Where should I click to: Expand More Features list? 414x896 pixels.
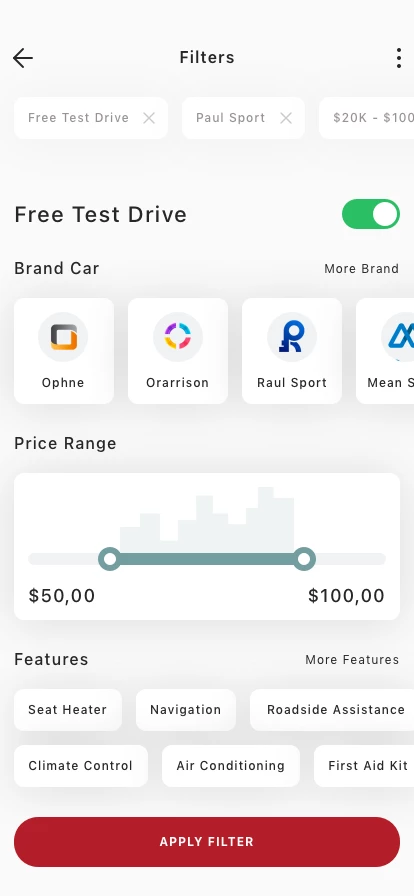point(352,659)
